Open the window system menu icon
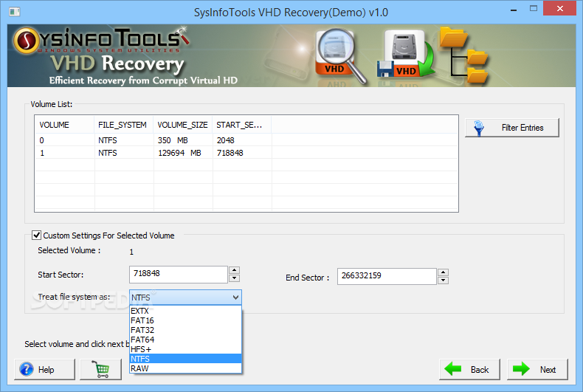This screenshot has height=392, width=583. click(15, 12)
